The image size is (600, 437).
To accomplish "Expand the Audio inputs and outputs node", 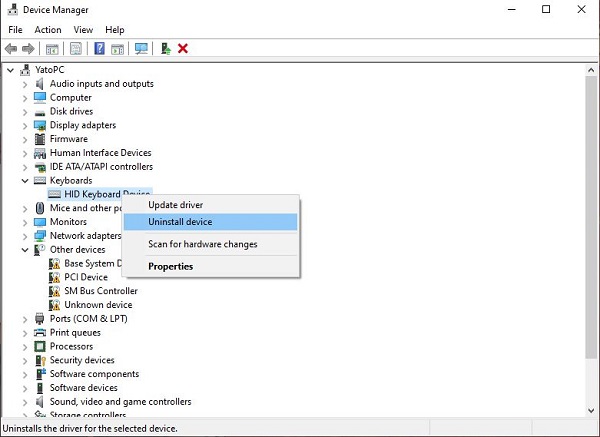I will tap(26, 84).
